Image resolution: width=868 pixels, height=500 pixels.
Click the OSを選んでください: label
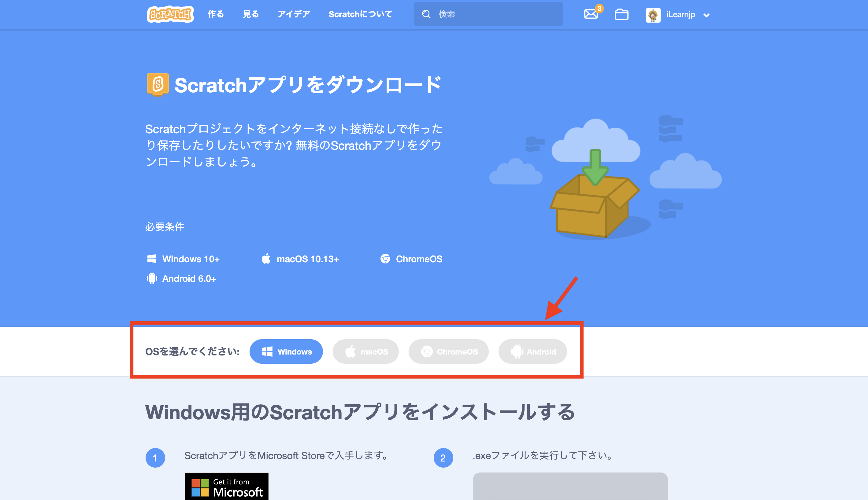pos(192,351)
